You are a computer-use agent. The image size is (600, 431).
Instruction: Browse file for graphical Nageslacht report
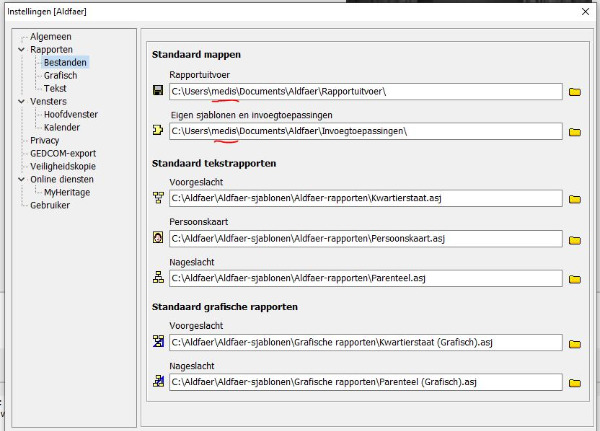(x=575, y=383)
